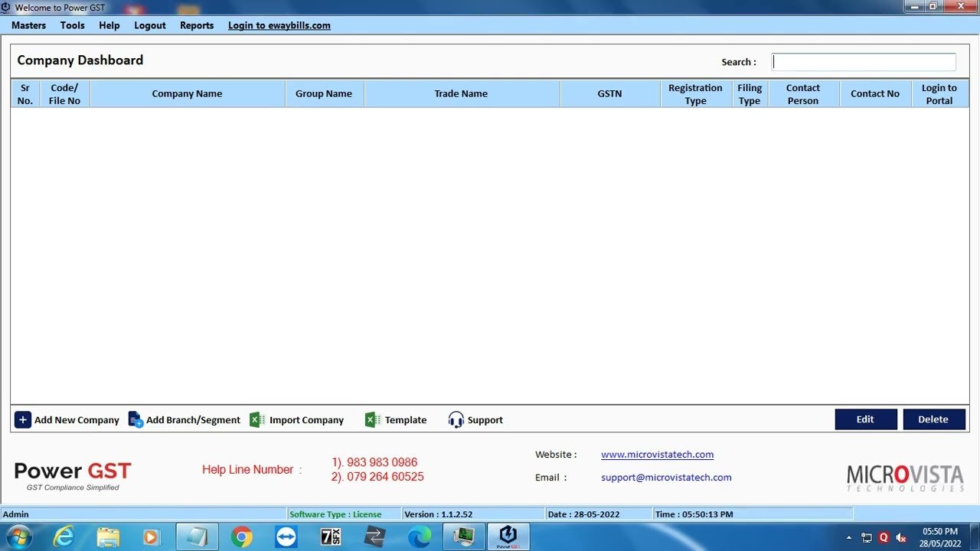
Task: Click the gray arrows app in taskbar
Action: pos(375,537)
